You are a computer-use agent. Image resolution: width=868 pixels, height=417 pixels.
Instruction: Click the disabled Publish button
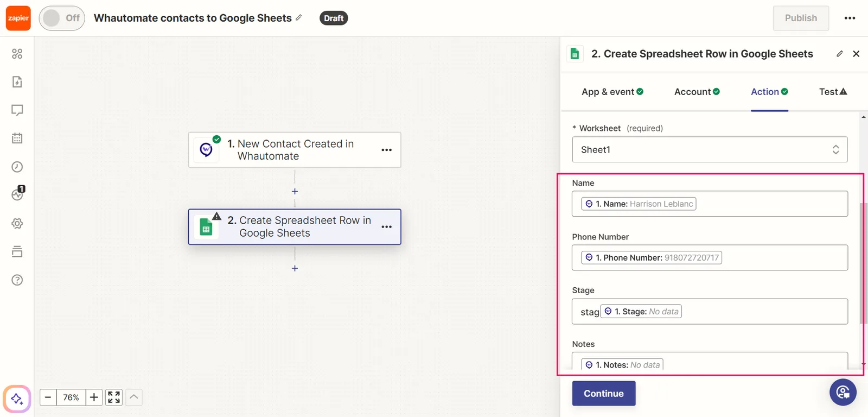pos(801,18)
